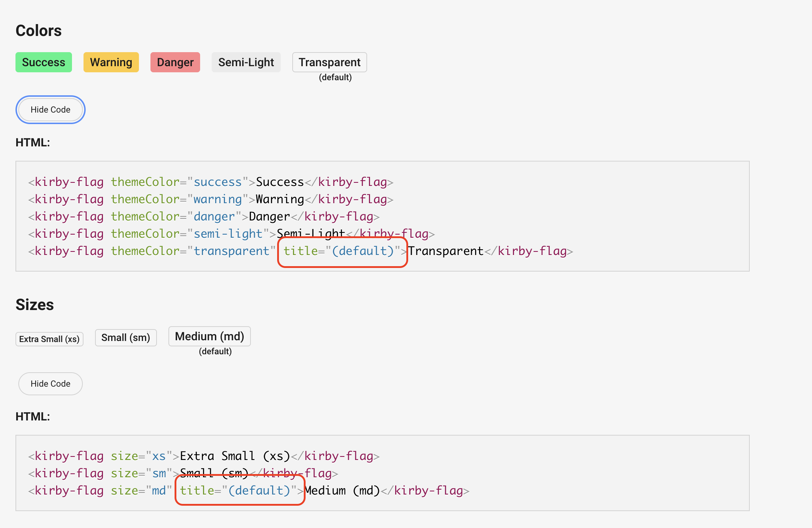Select the default Medium (md) badge
This screenshot has height=528, width=812.
(209, 336)
